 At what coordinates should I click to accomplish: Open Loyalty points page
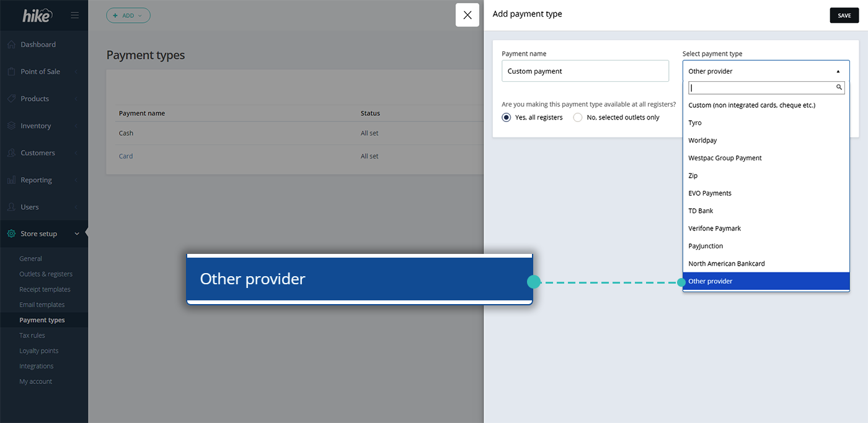[39, 351]
